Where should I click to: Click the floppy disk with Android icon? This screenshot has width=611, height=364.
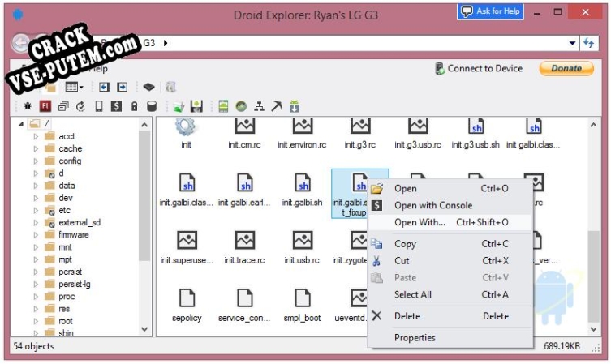[x=196, y=106]
